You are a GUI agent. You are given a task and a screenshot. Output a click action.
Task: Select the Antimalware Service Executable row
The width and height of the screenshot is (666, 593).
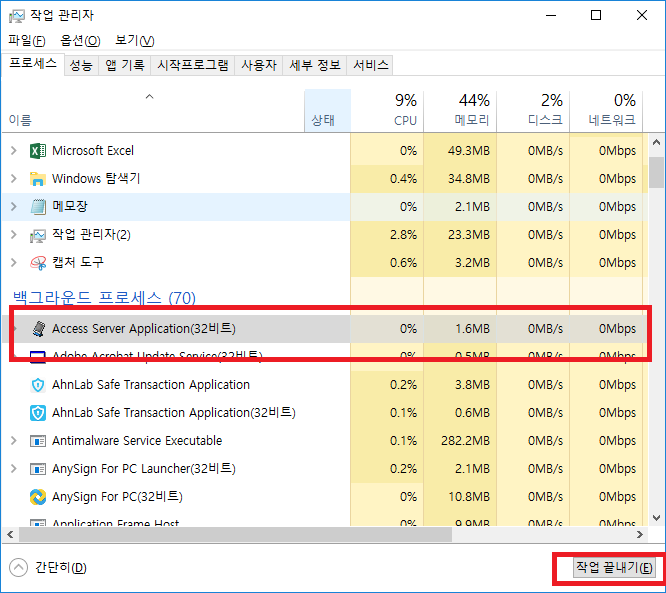click(325, 441)
